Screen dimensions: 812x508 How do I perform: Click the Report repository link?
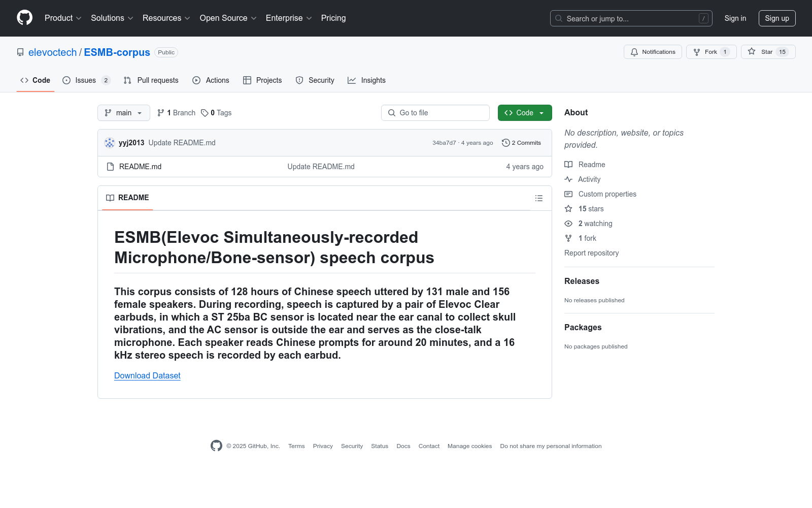(591, 253)
